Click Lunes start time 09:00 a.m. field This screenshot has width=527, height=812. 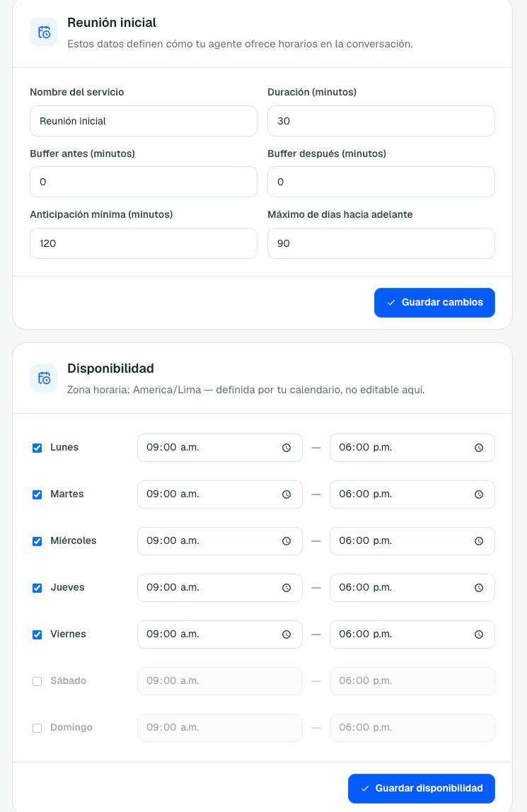(x=219, y=448)
